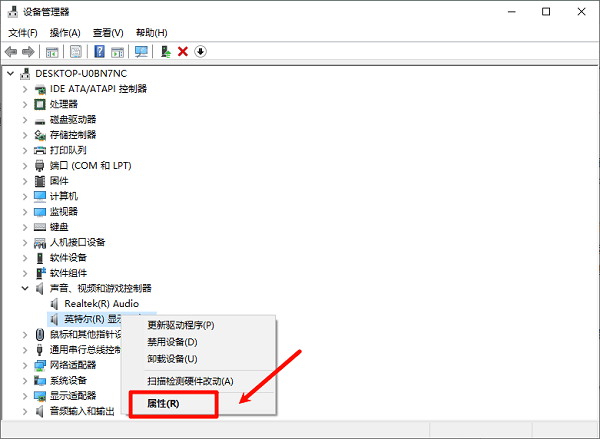The image size is (600, 439).
Task: Click the 人机接口设备 icon
Action: click(x=40, y=243)
